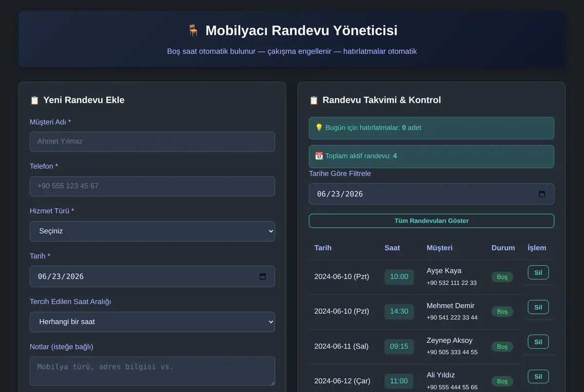Image resolution: width=584 pixels, height=392 pixels.
Task: Click the Tarih column header
Action: [323, 248]
